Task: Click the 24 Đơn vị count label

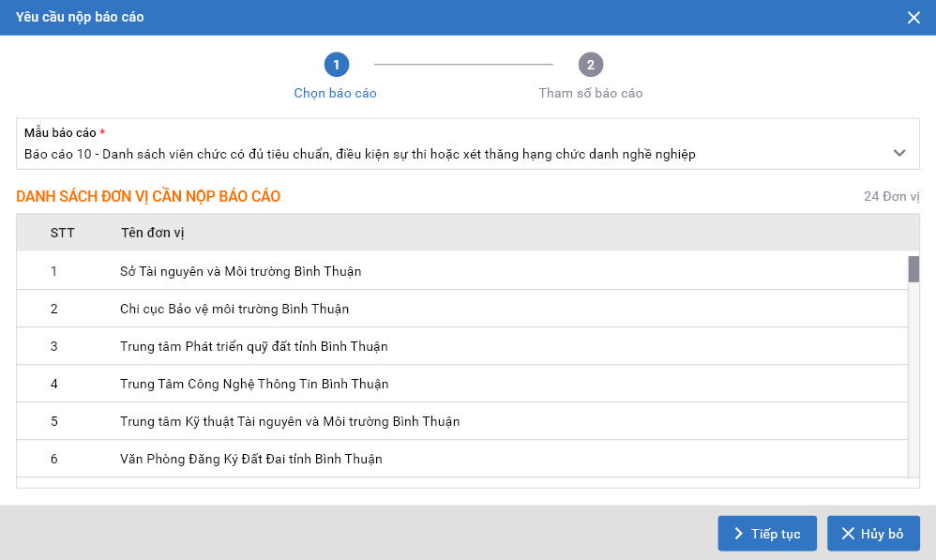Action: click(x=891, y=197)
